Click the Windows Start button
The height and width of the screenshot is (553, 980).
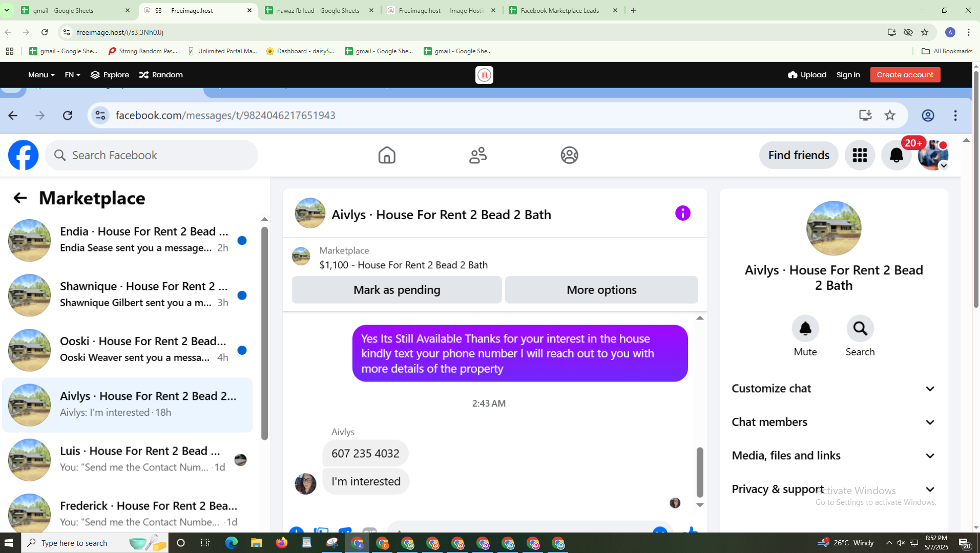pyautogui.click(x=9, y=543)
